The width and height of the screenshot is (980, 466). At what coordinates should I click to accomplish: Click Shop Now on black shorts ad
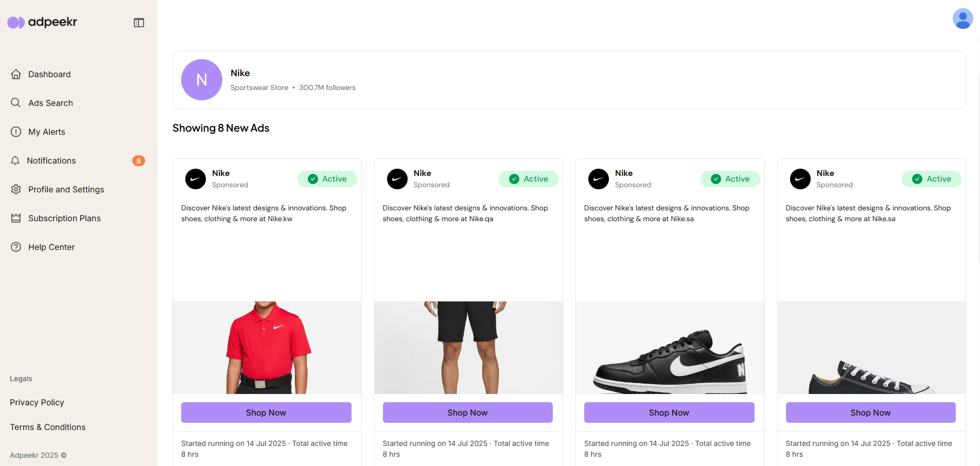(467, 413)
